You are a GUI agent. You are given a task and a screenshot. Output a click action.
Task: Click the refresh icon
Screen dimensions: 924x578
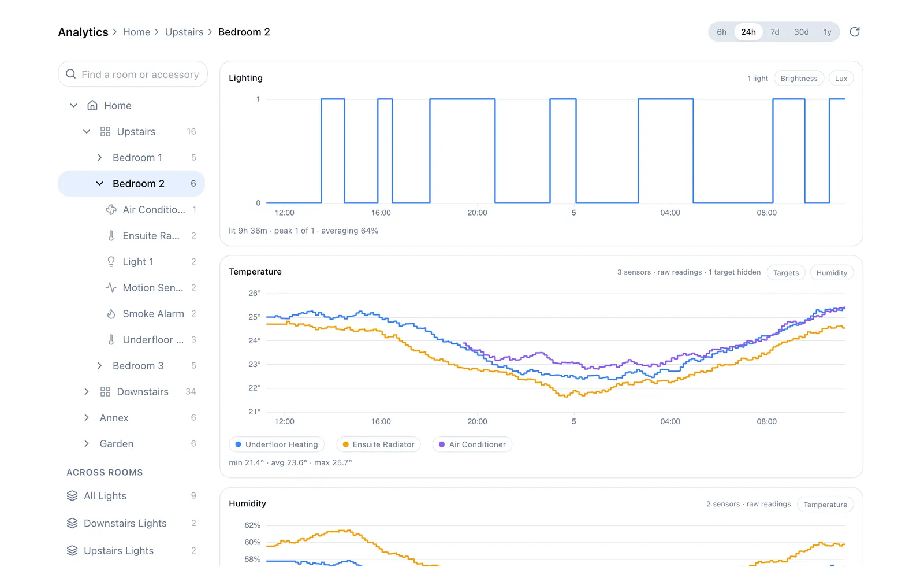855,32
